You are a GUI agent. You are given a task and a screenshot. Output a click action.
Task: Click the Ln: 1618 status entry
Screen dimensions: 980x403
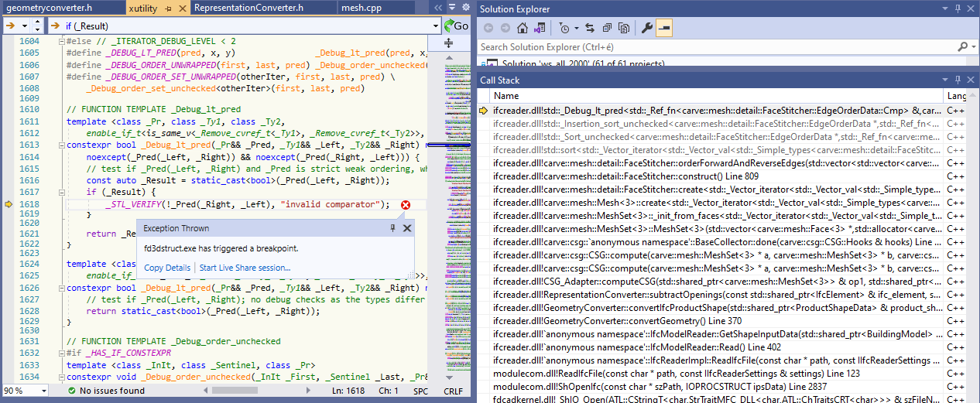coord(348,391)
